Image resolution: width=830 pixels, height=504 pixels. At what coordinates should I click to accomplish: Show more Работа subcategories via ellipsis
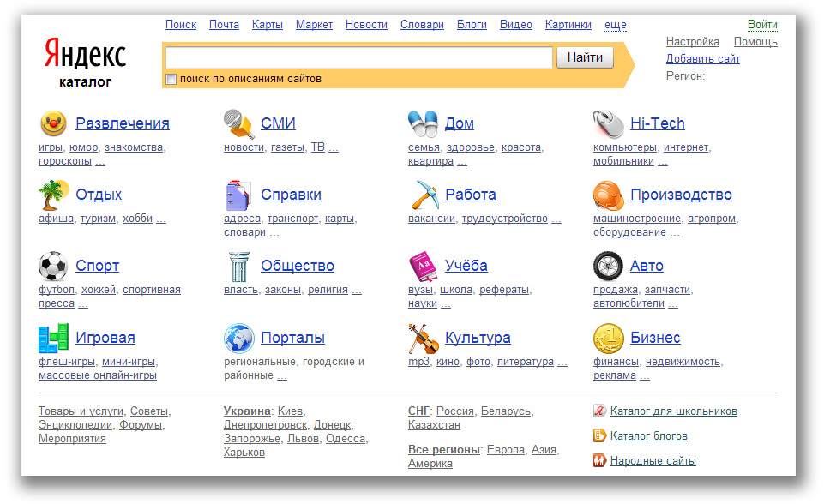pyautogui.click(x=556, y=218)
